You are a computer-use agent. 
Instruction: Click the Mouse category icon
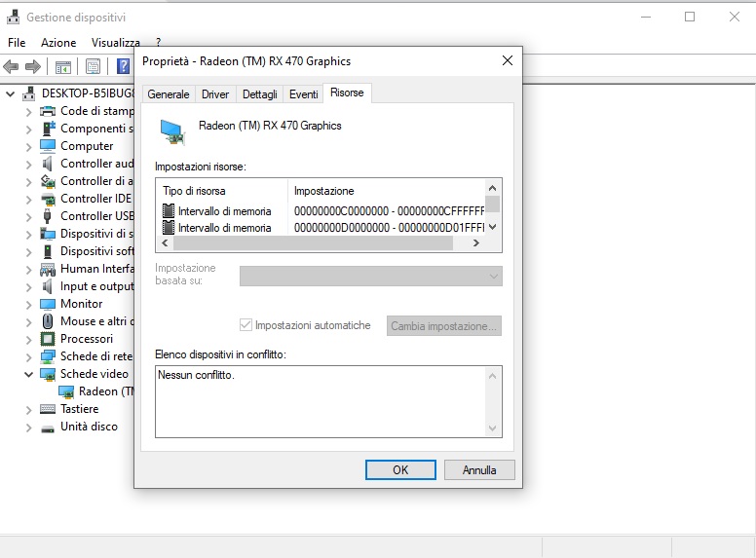[48, 321]
